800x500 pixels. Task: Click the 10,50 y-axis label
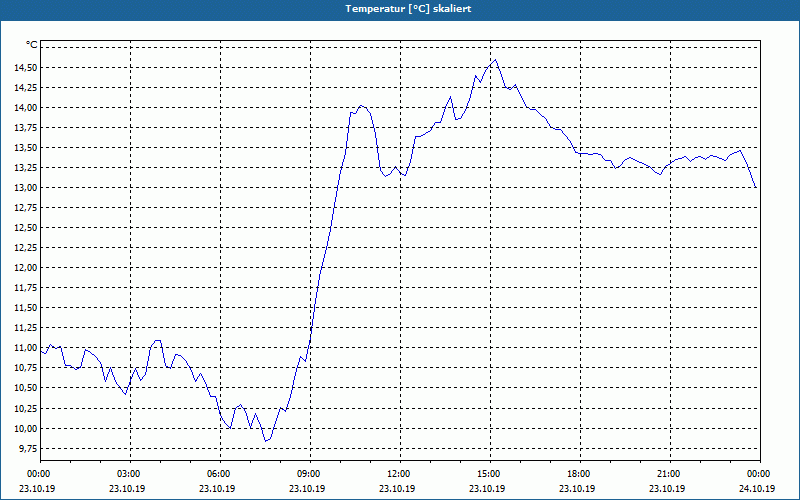(x=24, y=388)
